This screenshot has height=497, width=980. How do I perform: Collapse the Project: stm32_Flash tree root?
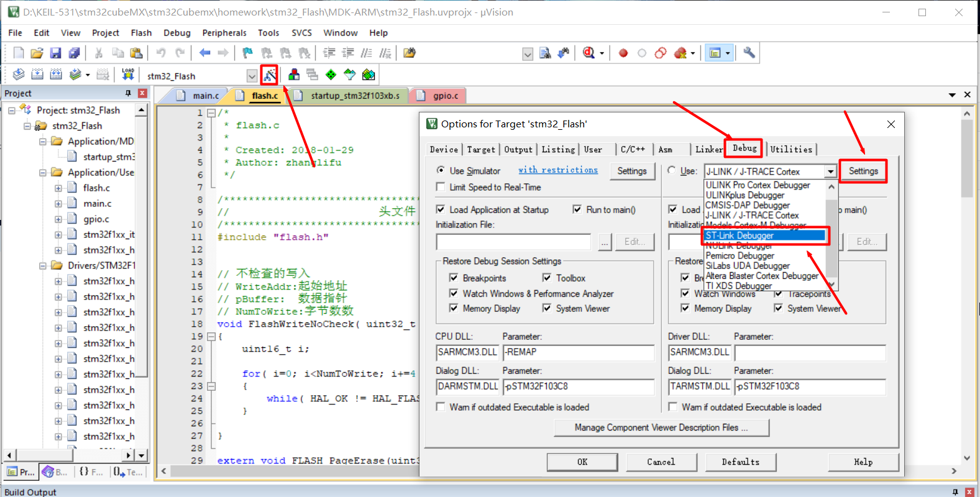(12, 111)
